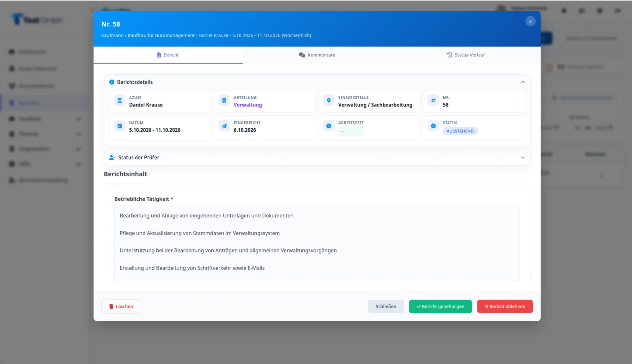Click the Berichtsinhalt heading

tap(125, 174)
